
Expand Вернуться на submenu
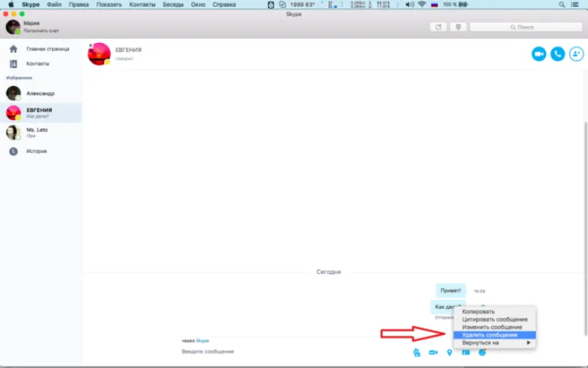495,343
